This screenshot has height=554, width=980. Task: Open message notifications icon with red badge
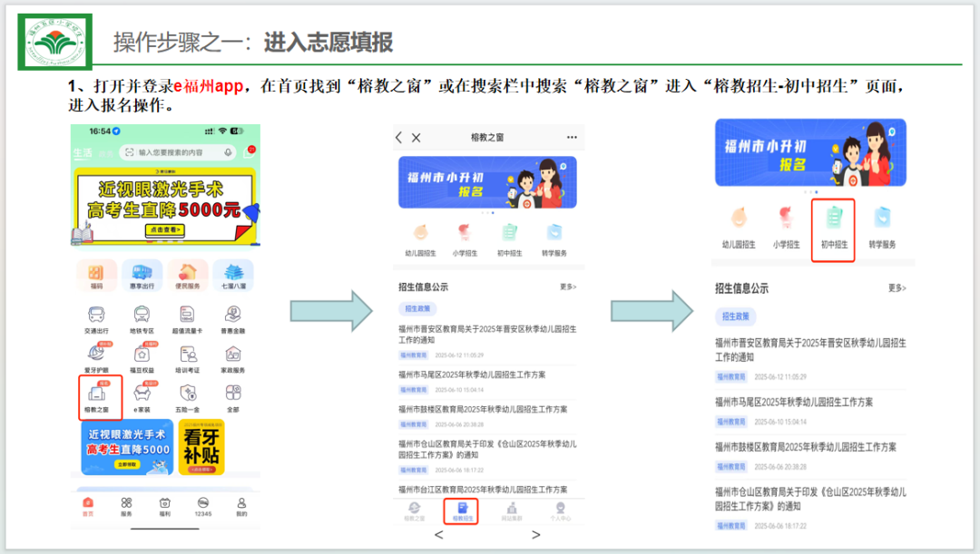point(250,151)
